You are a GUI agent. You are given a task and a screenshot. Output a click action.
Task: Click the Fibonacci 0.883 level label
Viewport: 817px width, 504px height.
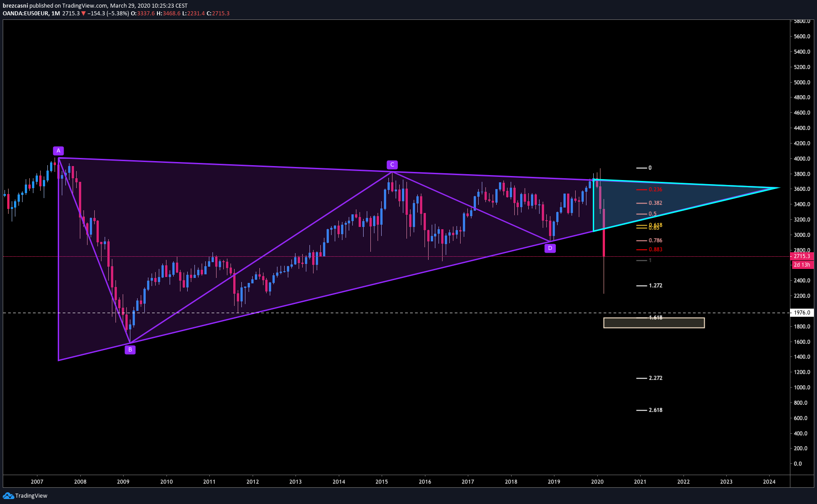tap(655, 250)
